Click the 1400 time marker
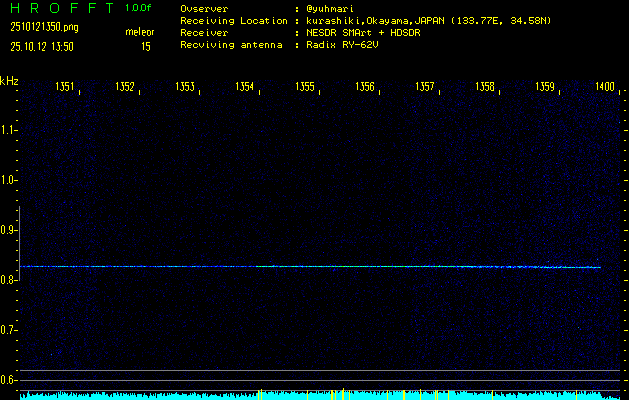 pyautogui.click(x=604, y=88)
